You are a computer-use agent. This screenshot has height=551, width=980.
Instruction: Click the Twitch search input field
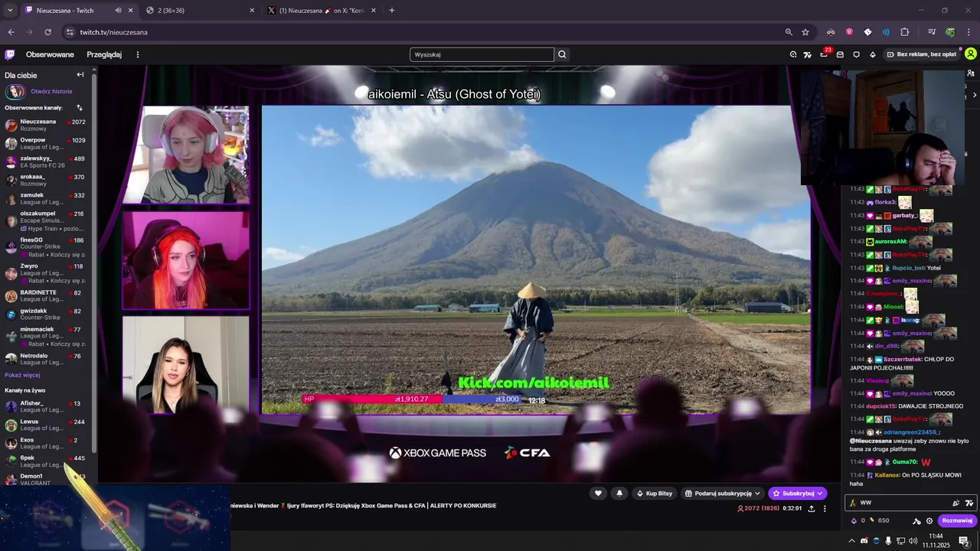[x=482, y=54]
